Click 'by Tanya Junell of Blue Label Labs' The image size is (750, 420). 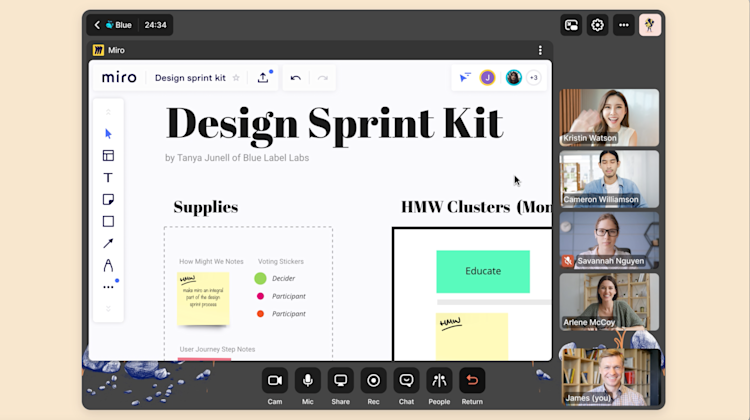(x=237, y=158)
